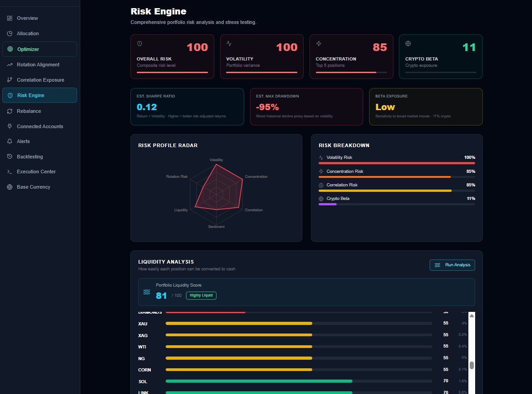Click the Crypto Beta score 11
532x394 pixels.
(x=469, y=47)
